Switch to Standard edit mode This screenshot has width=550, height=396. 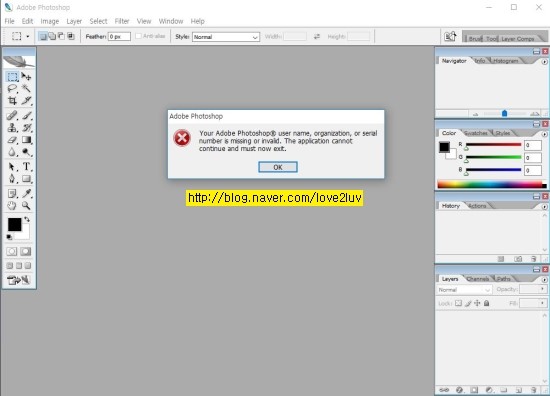click(x=12, y=251)
